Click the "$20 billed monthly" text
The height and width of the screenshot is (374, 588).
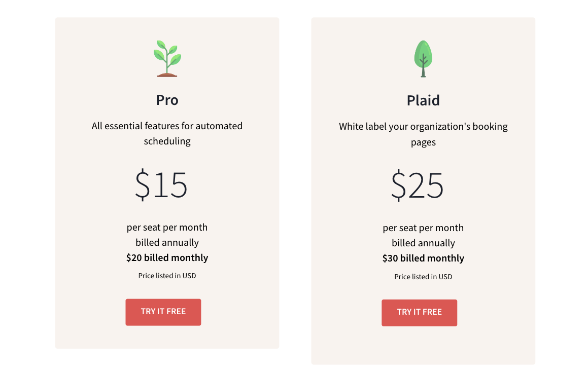[x=167, y=257]
